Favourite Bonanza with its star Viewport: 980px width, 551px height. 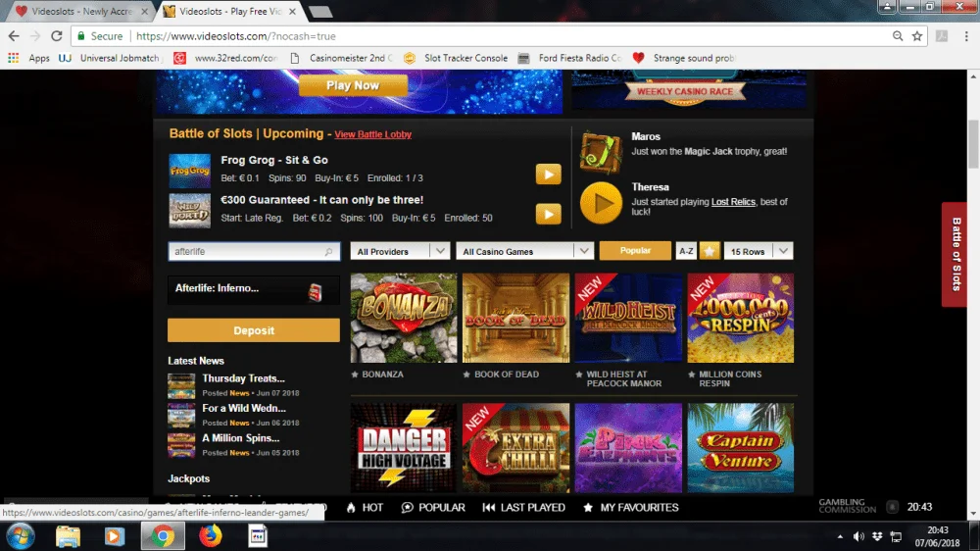click(355, 375)
